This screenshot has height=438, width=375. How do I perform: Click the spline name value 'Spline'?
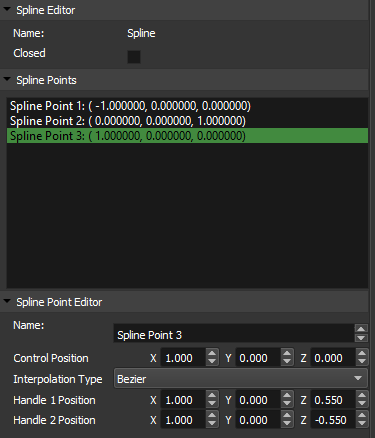pos(141,33)
